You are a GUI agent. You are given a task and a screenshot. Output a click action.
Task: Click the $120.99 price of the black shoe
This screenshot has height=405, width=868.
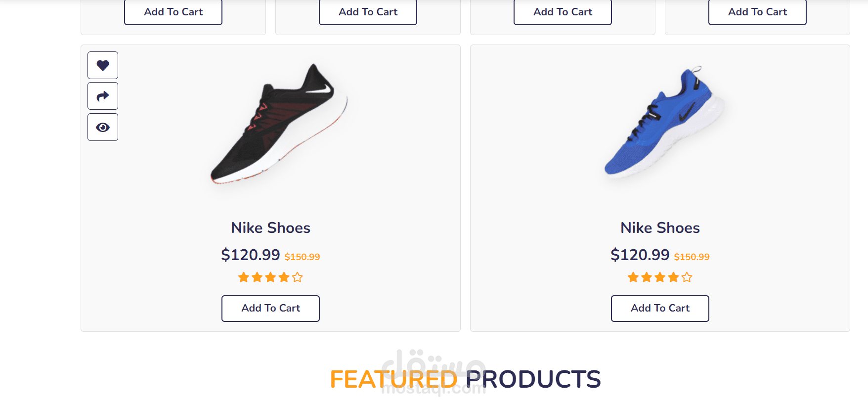coord(250,255)
